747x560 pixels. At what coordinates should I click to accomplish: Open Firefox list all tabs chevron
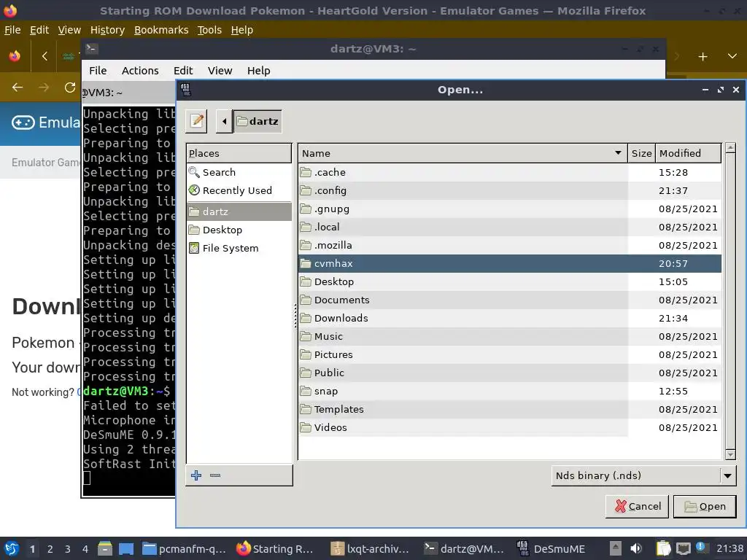(732, 56)
